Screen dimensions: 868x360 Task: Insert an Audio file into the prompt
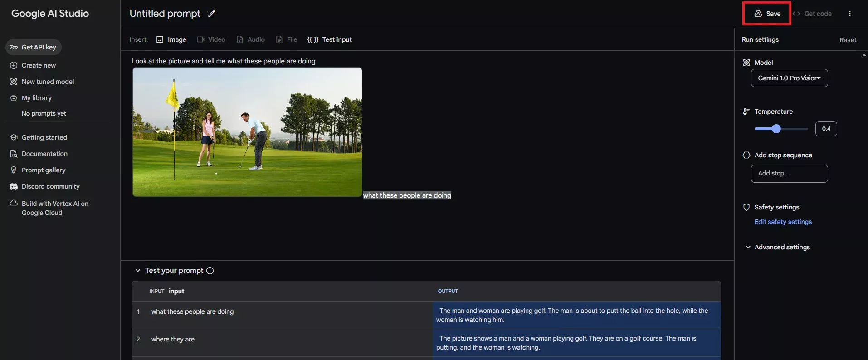pyautogui.click(x=251, y=39)
